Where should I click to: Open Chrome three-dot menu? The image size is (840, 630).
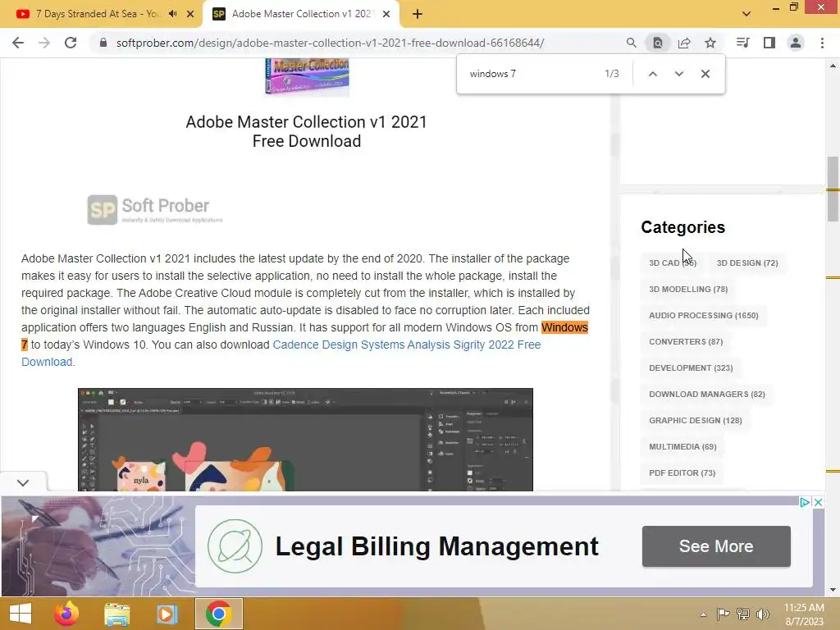[x=822, y=43]
